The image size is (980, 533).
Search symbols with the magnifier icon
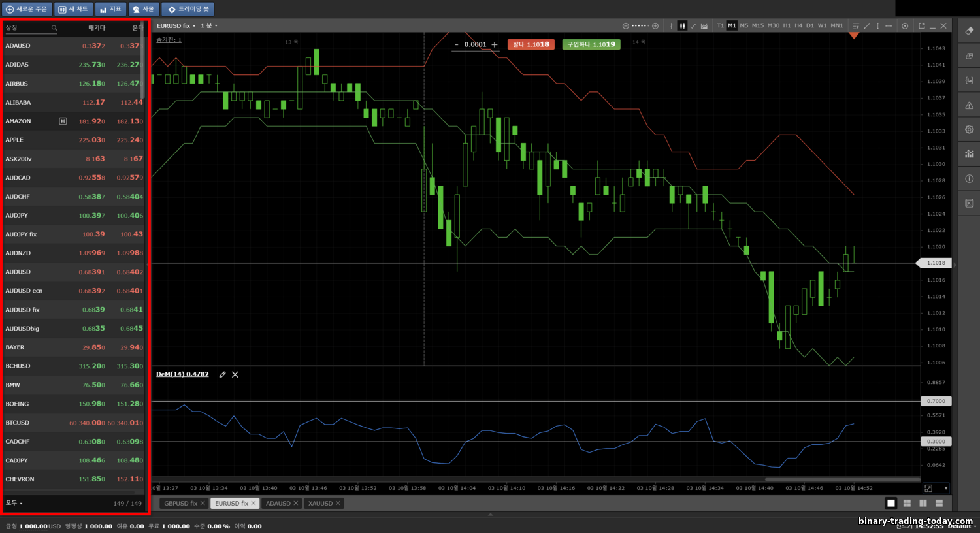point(54,28)
